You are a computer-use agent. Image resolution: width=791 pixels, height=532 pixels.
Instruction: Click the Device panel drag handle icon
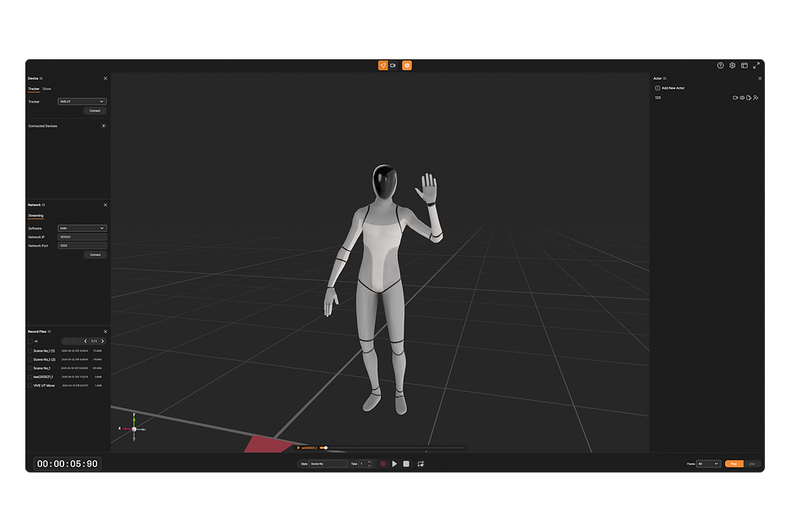pos(42,78)
